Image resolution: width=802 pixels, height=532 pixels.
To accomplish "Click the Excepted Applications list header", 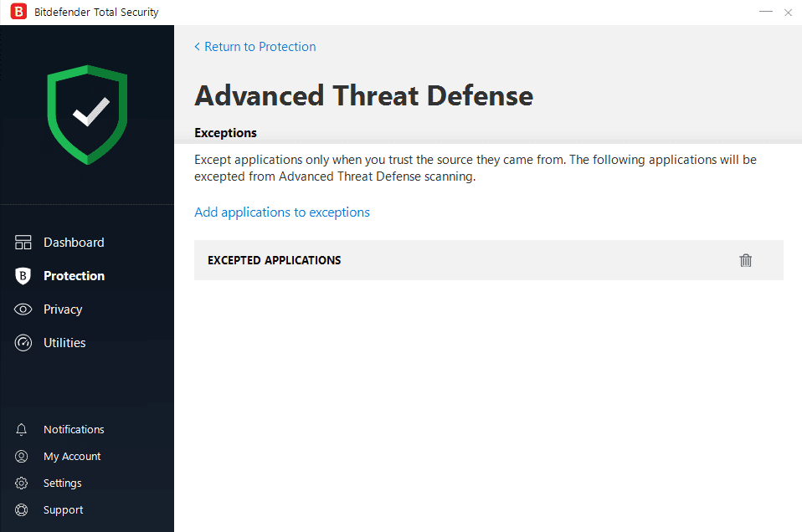I will coord(275,260).
